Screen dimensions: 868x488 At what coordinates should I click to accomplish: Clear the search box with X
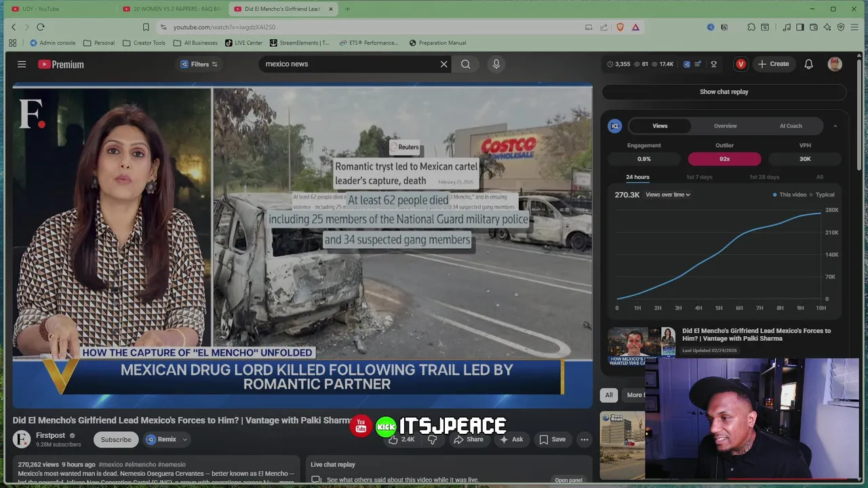tap(444, 64)
